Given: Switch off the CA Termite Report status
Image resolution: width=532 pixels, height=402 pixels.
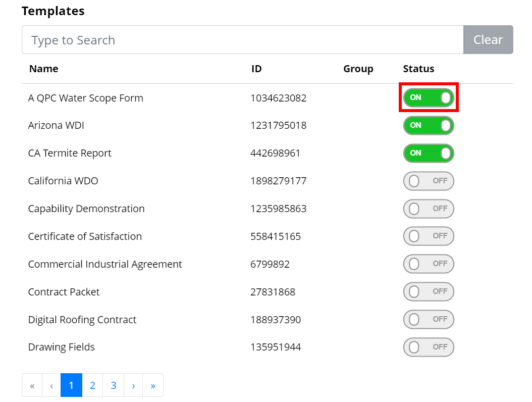Looking at the screenshot, I should (x=429, y=153).
